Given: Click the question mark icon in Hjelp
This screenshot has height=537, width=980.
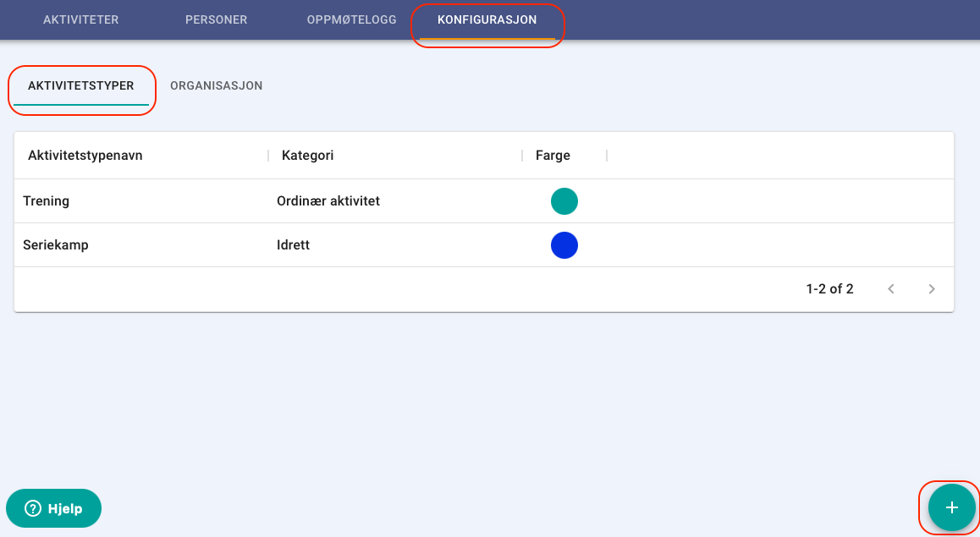Looking at the screenshot, I should 32,508.
